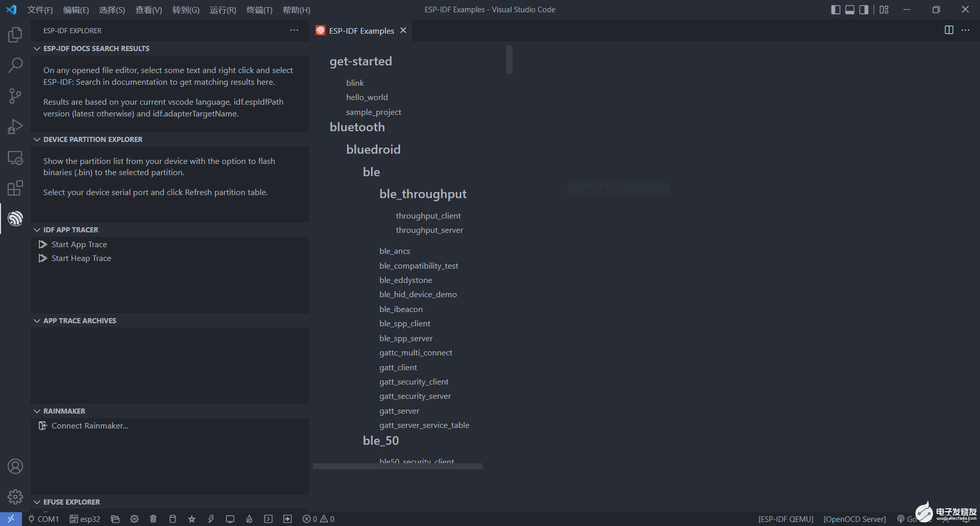Open ESP-IDF Explorer views and more actions
This screenshot has width=980, height=526.
[294, 30]
